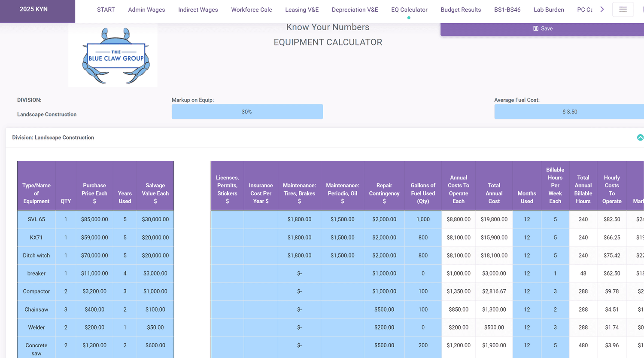Edit breaker salvage value $3,000.00
The height and width of the screenshot is (358, 644).
(155, 274)
